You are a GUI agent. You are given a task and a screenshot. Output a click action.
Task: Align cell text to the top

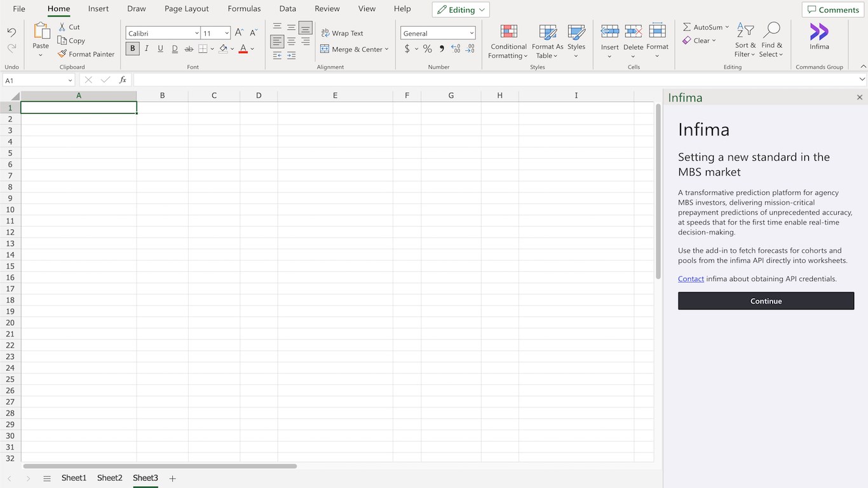pyautogui.click(x=277, y=27)
